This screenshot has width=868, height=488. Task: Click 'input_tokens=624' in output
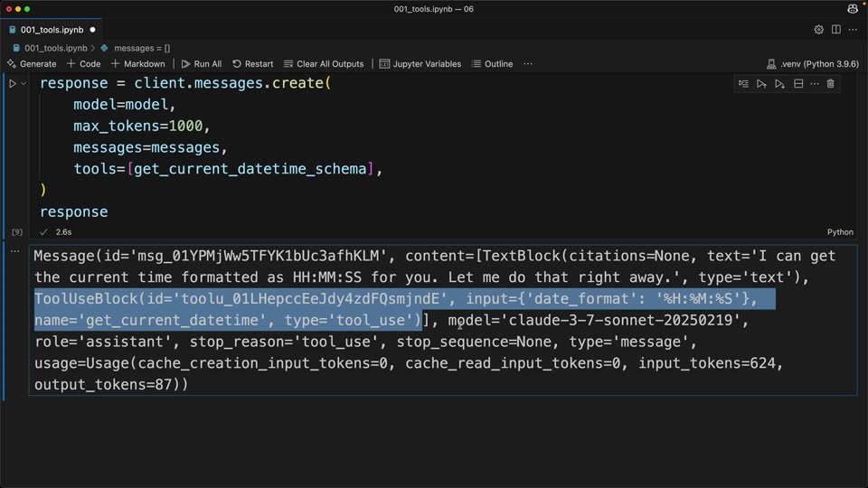coord(707,363)
